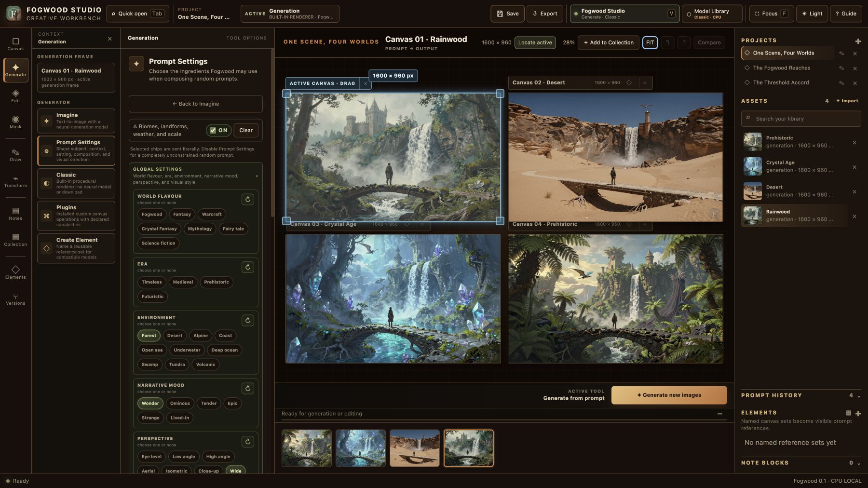
Task: Close the Generation context panel
Action: pos(109,39)
